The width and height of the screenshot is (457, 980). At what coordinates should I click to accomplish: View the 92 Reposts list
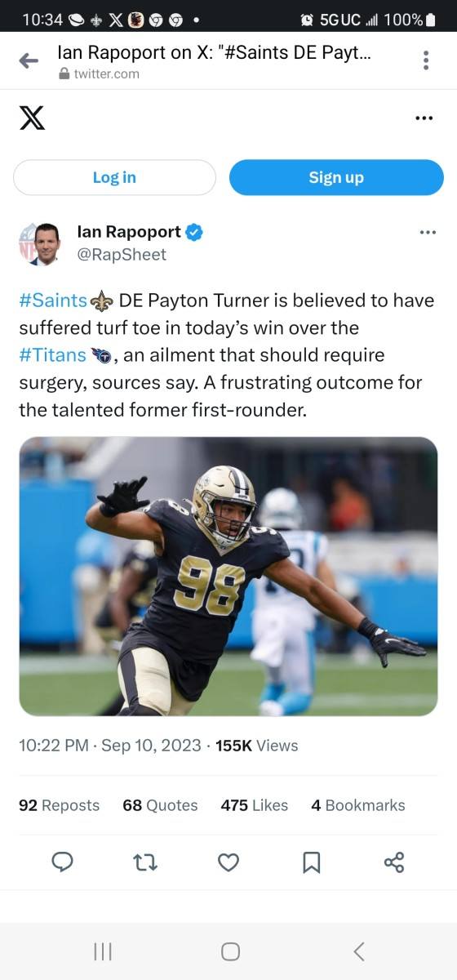point(59,805)
